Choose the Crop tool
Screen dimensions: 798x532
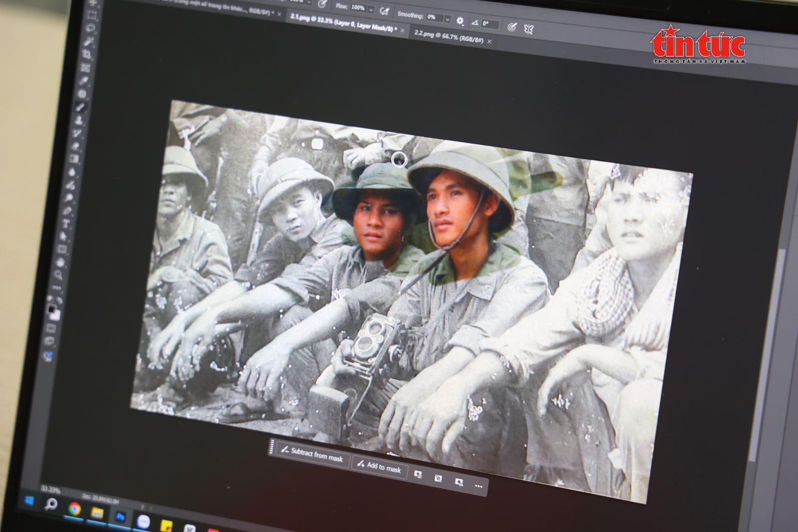click(87, 54)
